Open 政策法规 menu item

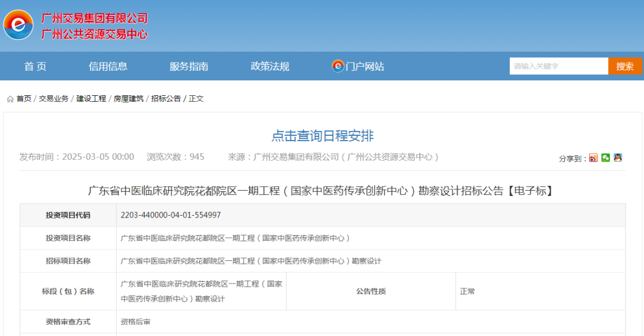pos(270,67)
